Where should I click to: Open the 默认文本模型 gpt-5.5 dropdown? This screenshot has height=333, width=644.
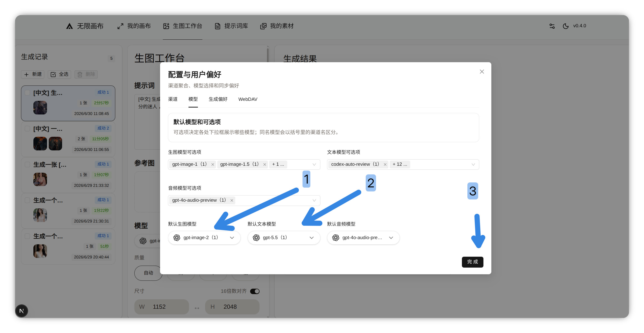tap(284, 238)
